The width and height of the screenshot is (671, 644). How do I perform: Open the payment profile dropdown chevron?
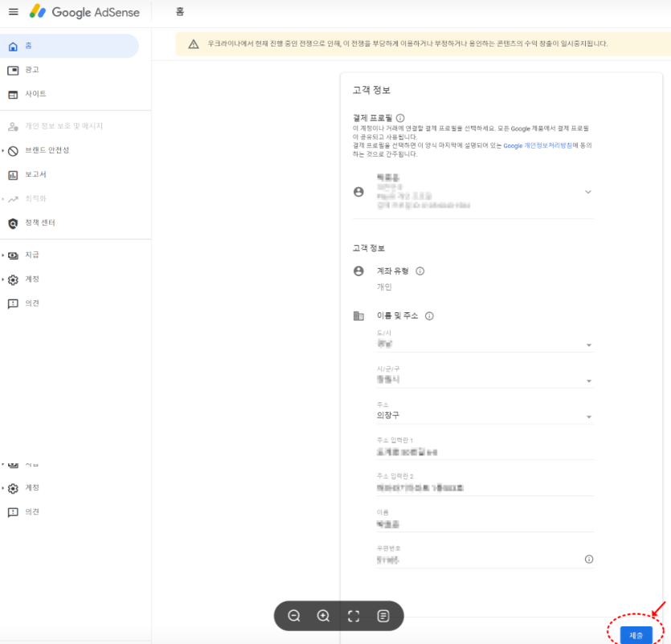(588, 192)
